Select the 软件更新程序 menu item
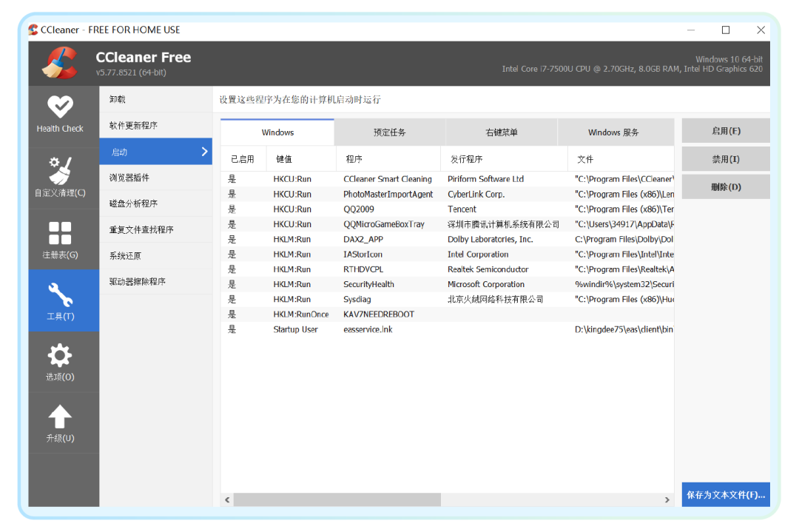Screen dimensions: 799x532 click(x=156, y=125)
